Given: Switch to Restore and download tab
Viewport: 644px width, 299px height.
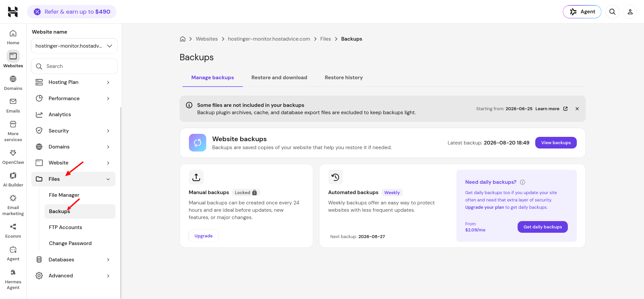Looking at the screenshot, I should 279,78.
